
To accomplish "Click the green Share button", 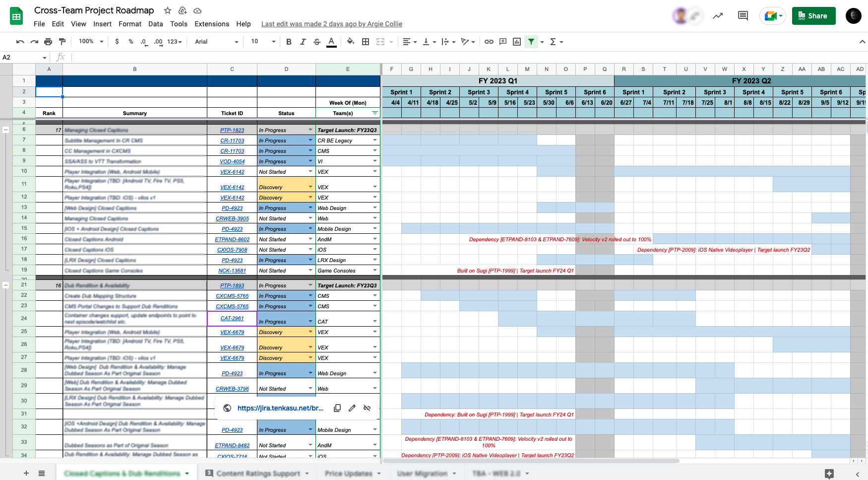I will pyautogui.click(x=813, y=16).
